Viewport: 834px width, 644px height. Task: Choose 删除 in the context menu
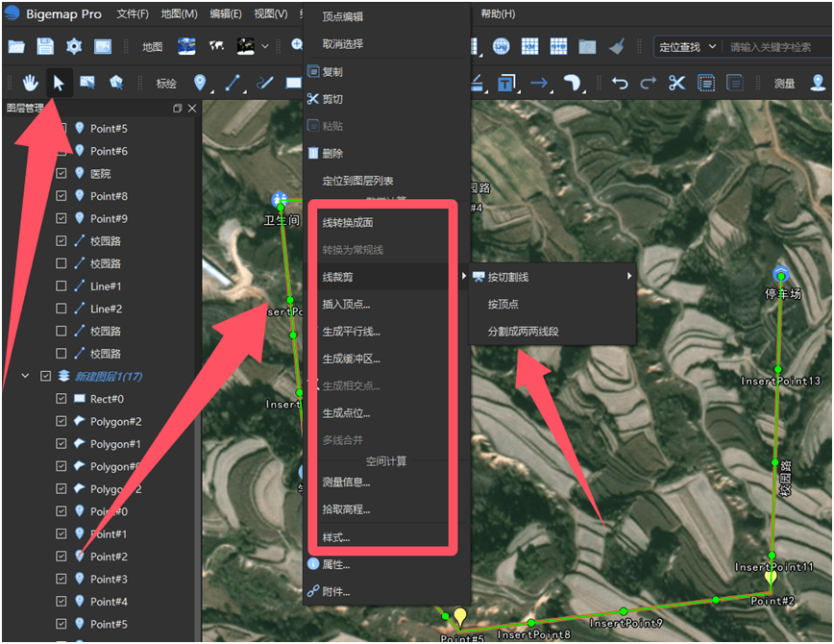[386, 153]
